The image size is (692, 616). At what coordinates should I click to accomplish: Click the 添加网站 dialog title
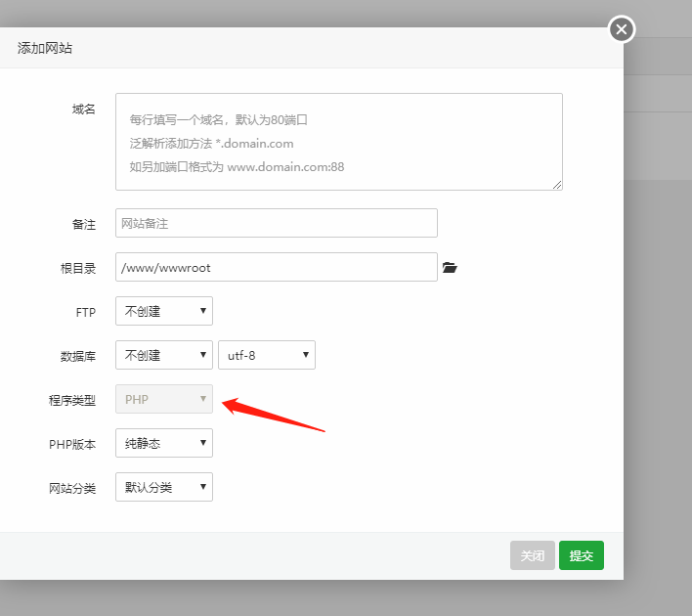coord(45,47)
